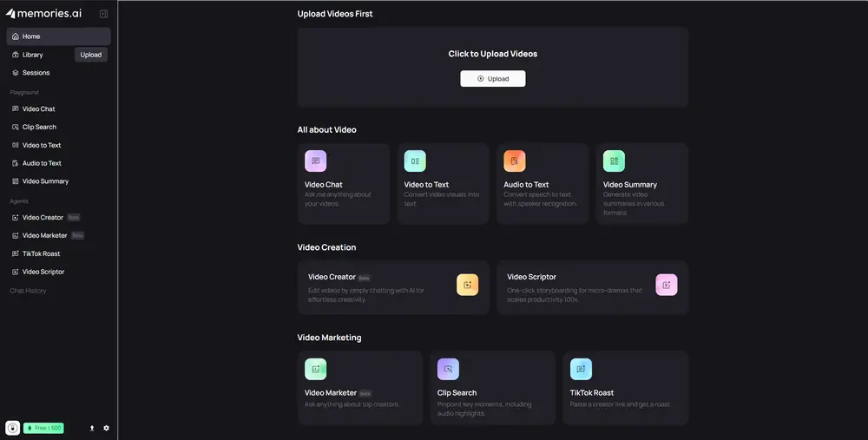Open the Library sidebar item

tap(33, 55)
